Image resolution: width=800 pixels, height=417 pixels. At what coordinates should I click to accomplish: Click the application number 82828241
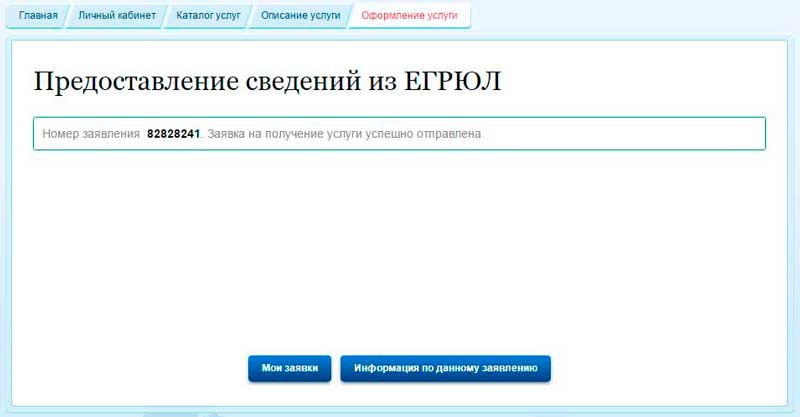click(x=173, y=134)
